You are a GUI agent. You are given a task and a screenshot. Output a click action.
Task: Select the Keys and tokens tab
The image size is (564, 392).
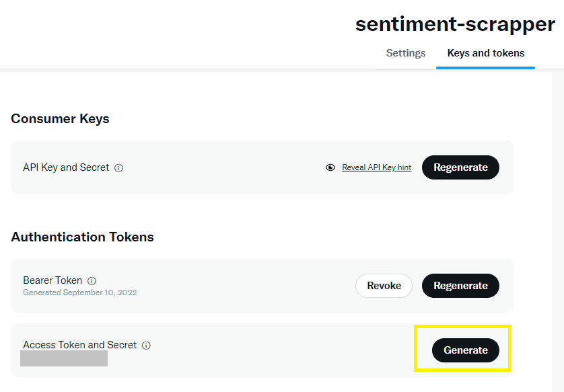[485, 53]
